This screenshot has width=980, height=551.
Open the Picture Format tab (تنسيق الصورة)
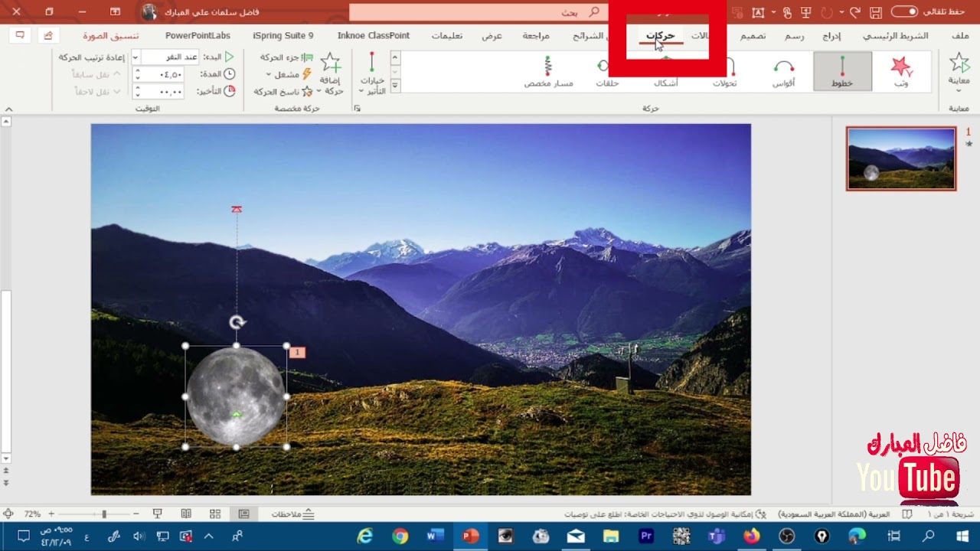click(111, 36)
